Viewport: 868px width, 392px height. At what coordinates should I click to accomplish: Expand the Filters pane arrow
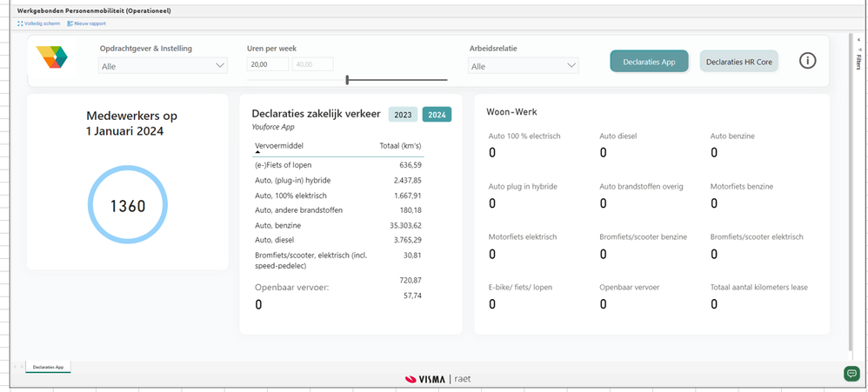click(858, 39)
